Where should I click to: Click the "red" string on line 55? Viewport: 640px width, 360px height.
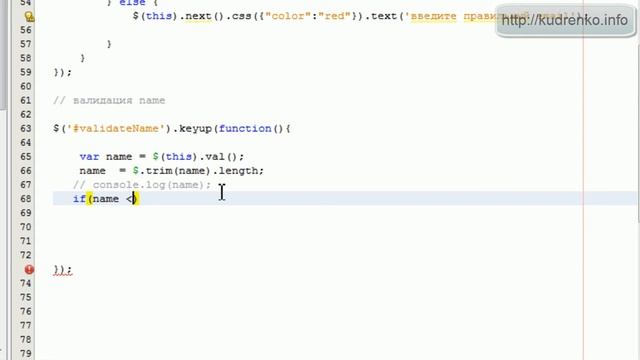(334, 16)
